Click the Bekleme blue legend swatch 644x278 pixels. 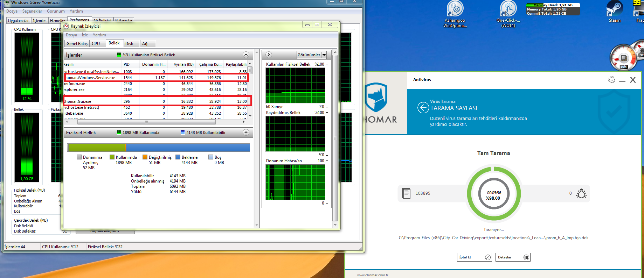click(178, 157)
